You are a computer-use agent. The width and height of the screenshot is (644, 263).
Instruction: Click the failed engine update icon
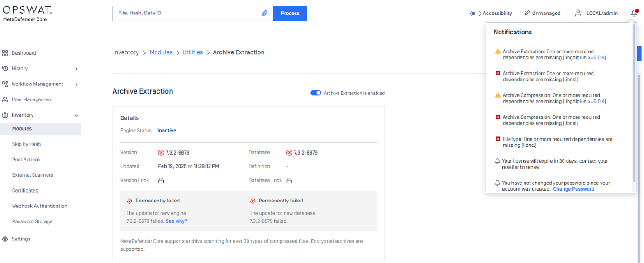coord(129,201)
